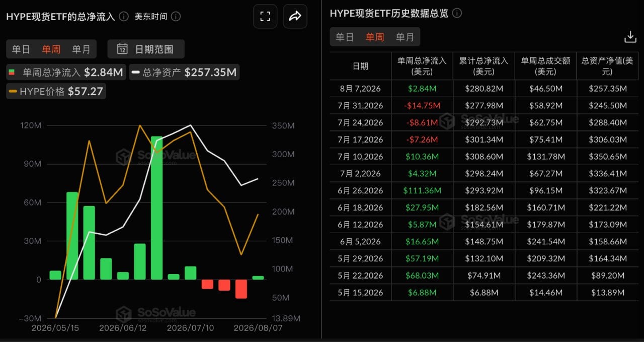The width and height of the screenshot is (644, 342).
Task: Click the largest red outflow bar
Action: 241,289
